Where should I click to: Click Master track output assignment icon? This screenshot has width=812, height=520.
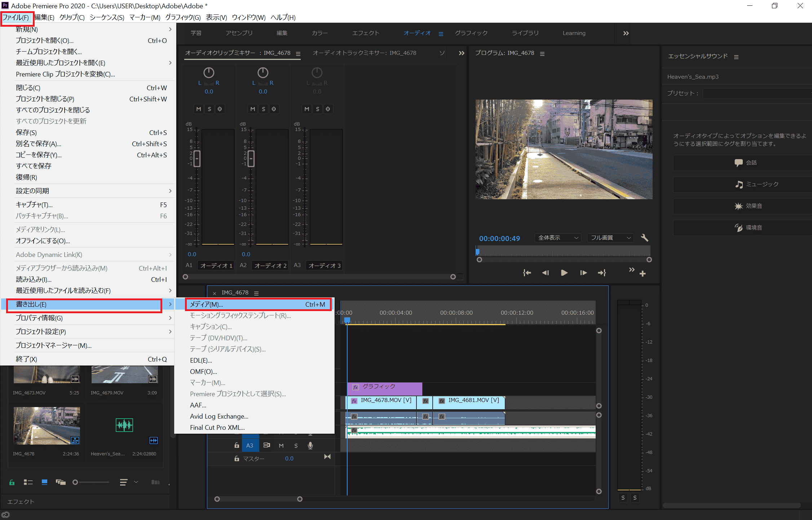pyautogui.click(x=327, y=457)
